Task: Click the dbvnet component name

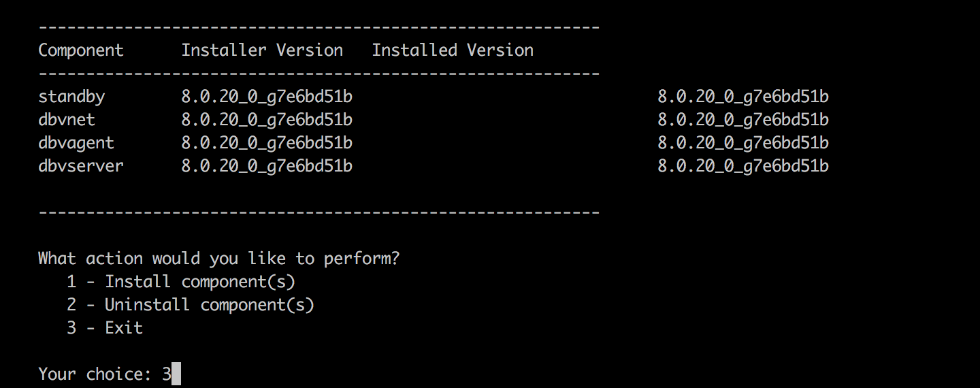Action: point(67,120)
